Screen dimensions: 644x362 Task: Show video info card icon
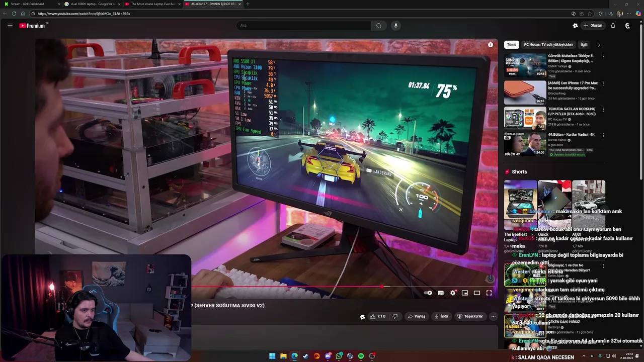tap(490, 45)
